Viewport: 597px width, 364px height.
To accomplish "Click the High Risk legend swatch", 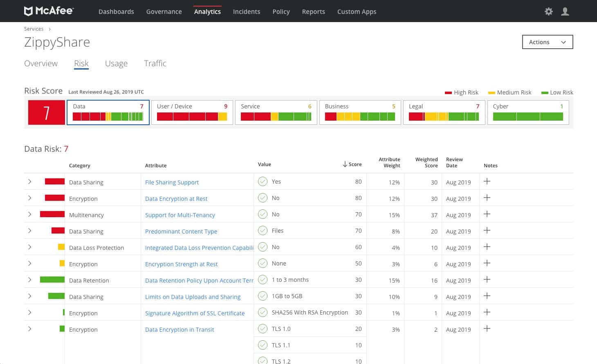I will coord(448,93).
